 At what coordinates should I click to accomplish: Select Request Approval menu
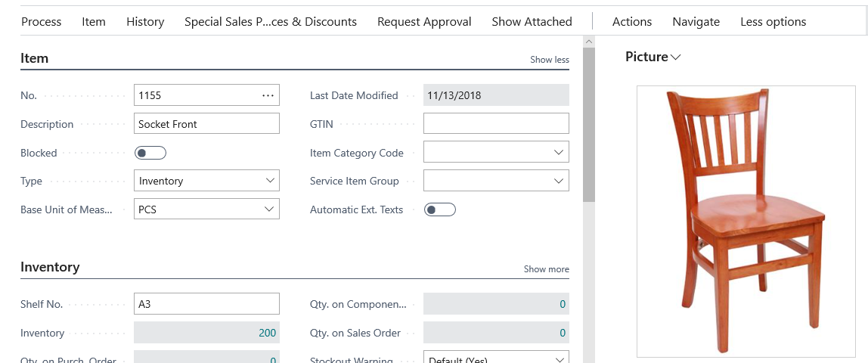(424, 21)
